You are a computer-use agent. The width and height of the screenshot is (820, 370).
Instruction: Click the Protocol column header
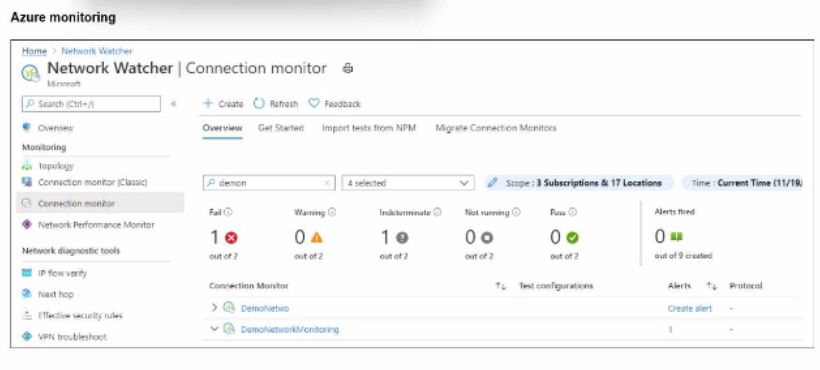745,286
